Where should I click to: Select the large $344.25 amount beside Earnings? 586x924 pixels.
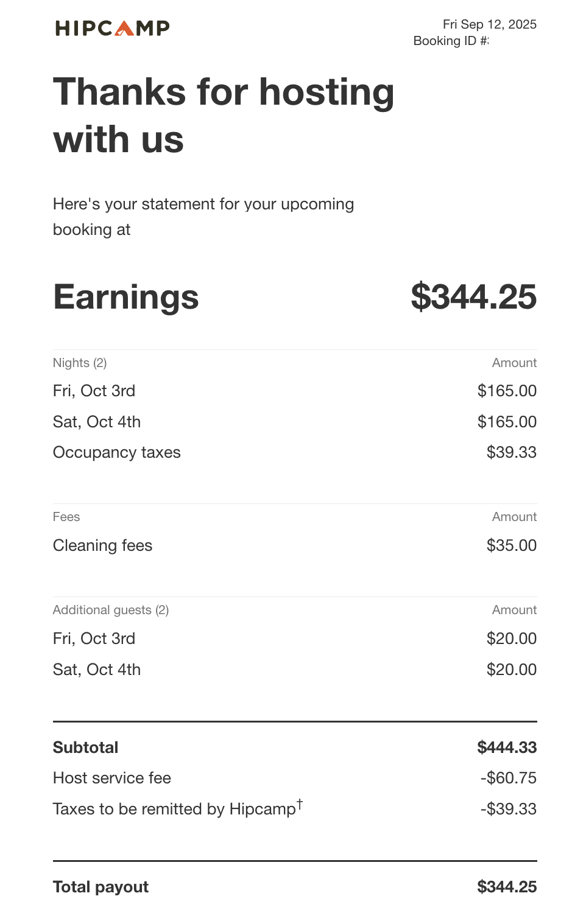coord(473,297)
